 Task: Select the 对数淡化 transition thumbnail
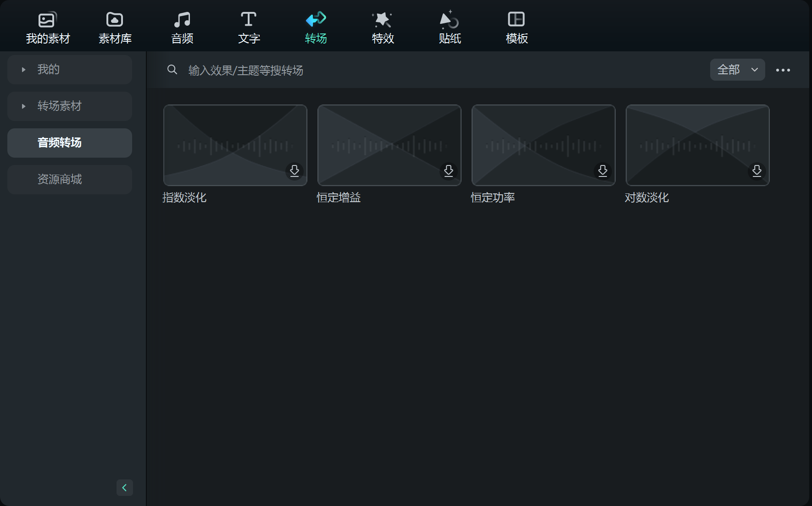(x=698, y=145)
